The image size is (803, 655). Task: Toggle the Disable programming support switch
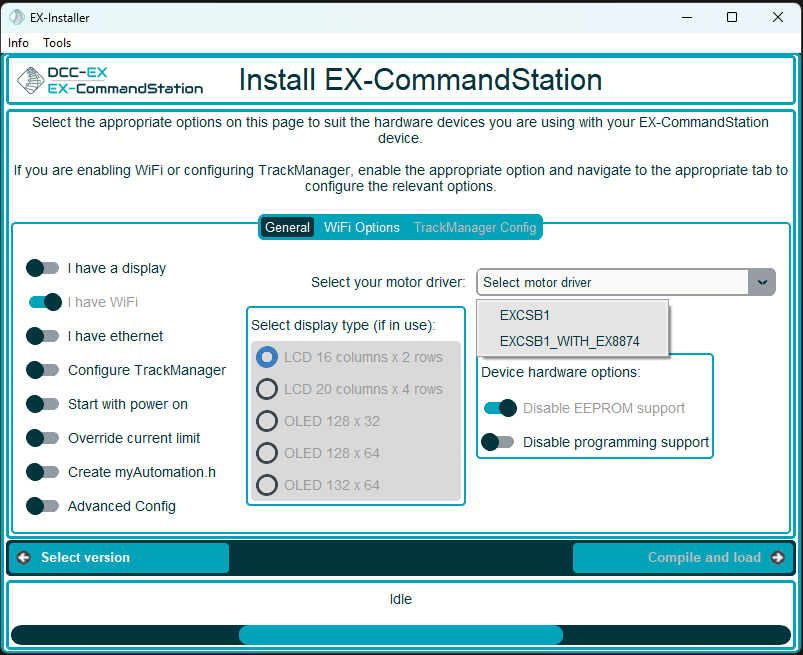click(498, 442)
